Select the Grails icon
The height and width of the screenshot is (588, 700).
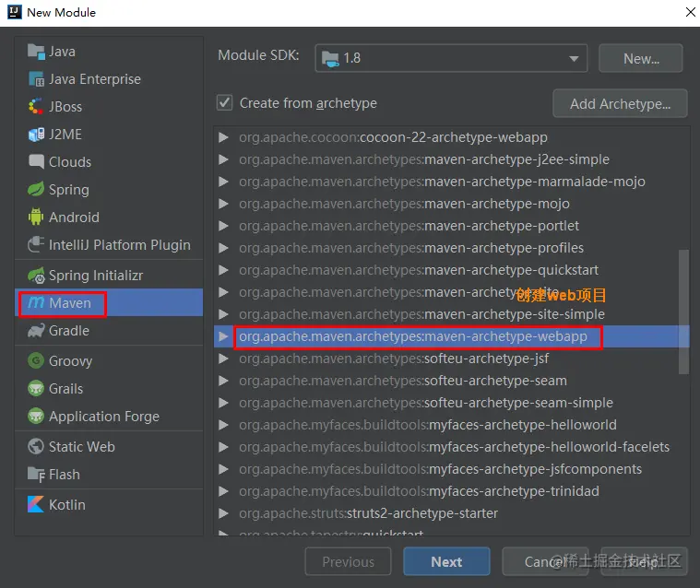[x=36, y=389]
